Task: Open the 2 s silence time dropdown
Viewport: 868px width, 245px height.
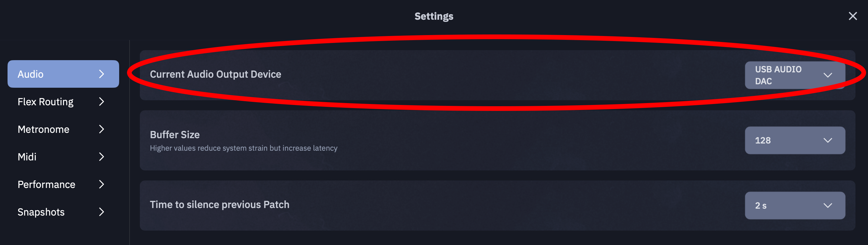Action: tap(795, 206)
